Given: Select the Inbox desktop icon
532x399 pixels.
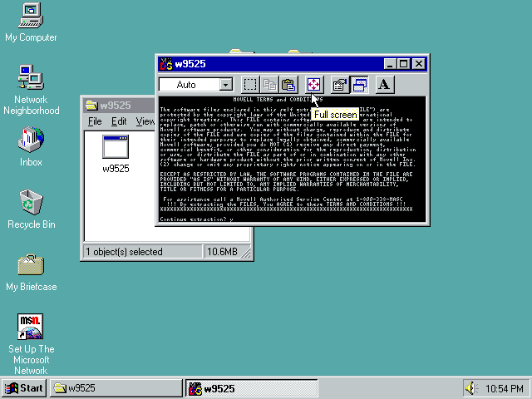Looking at the screenshot, I should tap(31, 147).
